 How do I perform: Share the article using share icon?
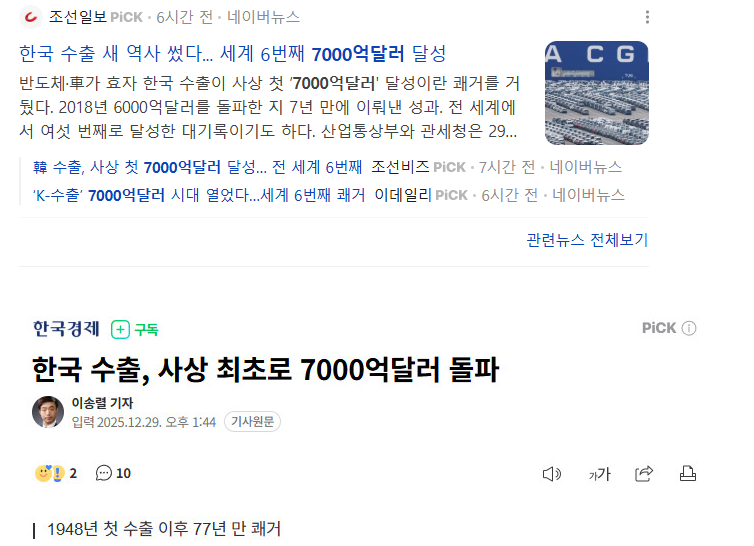point(644,474)
